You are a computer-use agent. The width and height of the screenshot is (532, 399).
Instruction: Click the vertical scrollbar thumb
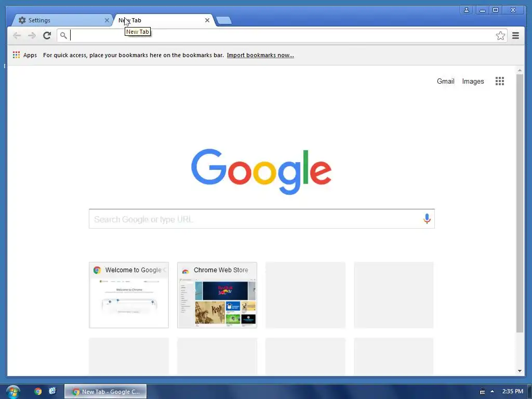[520, 203]
